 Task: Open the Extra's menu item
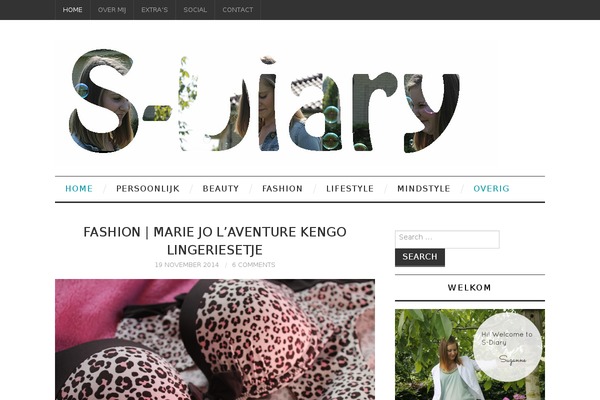155,10
